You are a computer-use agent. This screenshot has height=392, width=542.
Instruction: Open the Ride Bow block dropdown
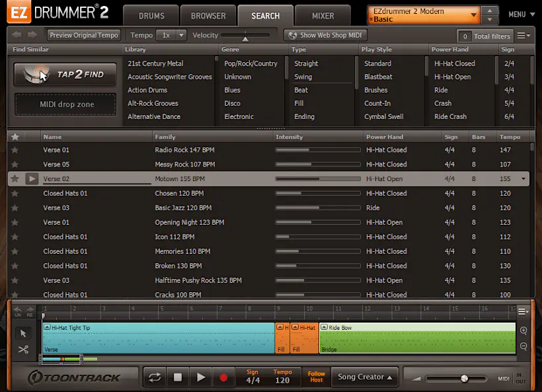(x=325, y=327)
